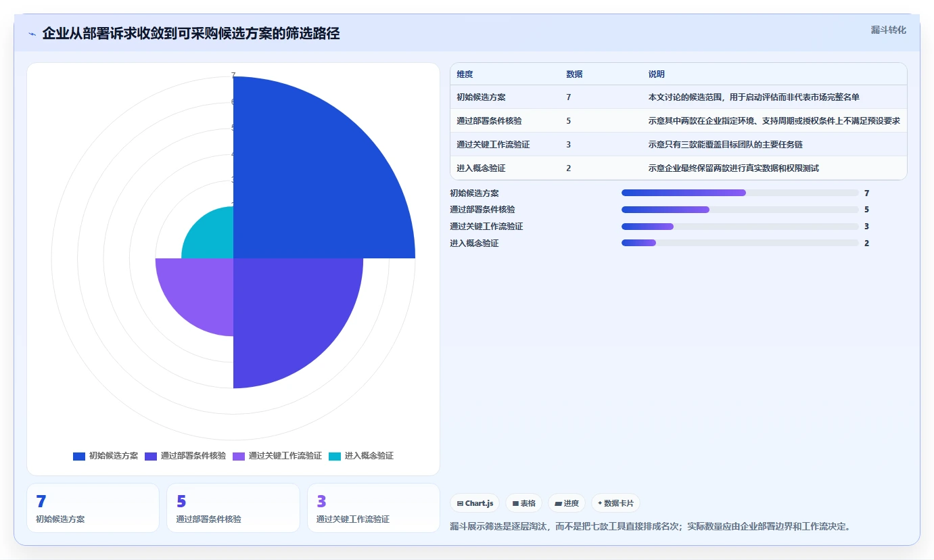Click the lightning icon beside the page title
The width and height of the screenshot is (934, 560).
(x=32, y=33)
